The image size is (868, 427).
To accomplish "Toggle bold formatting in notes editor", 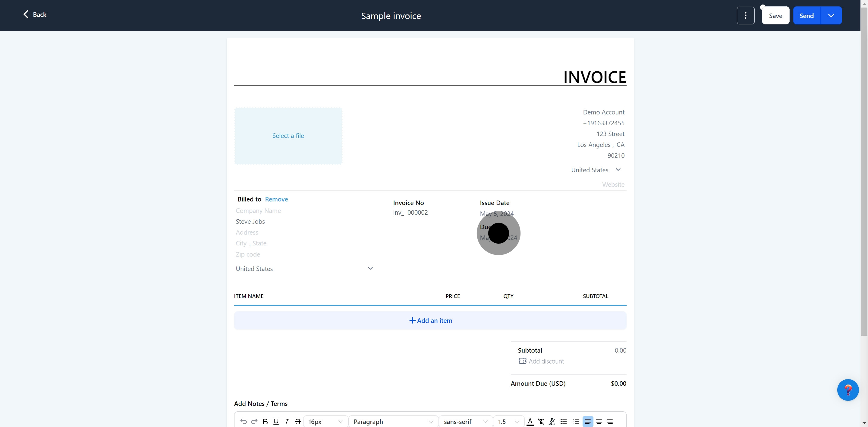I will (x=265, y=421).
